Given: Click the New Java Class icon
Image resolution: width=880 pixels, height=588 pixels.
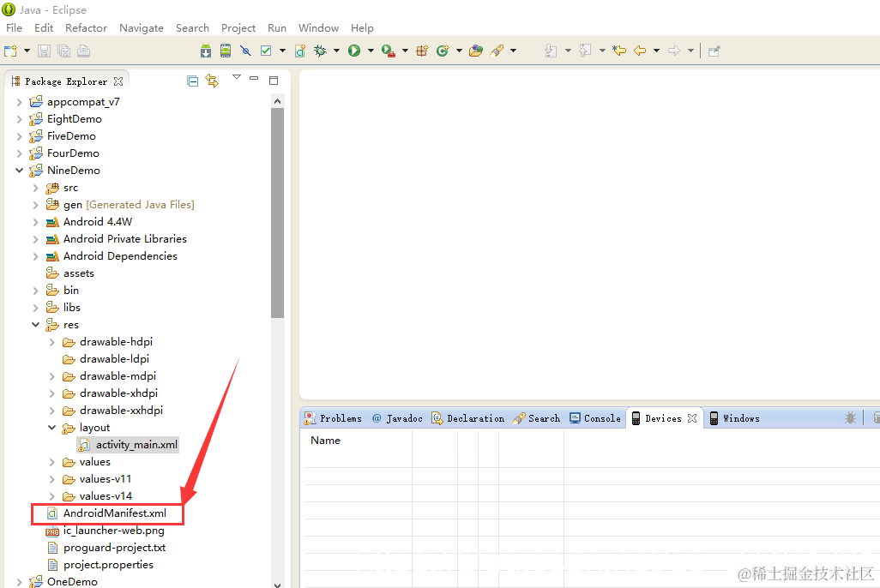Looking at the screenshot, I should (443, 51).
